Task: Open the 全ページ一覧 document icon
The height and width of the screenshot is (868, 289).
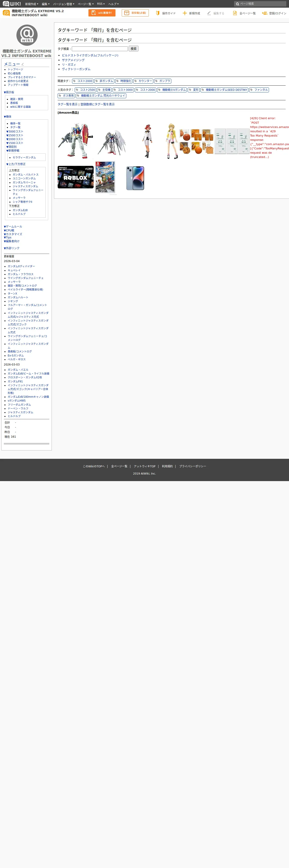Action: coord(235,13)
